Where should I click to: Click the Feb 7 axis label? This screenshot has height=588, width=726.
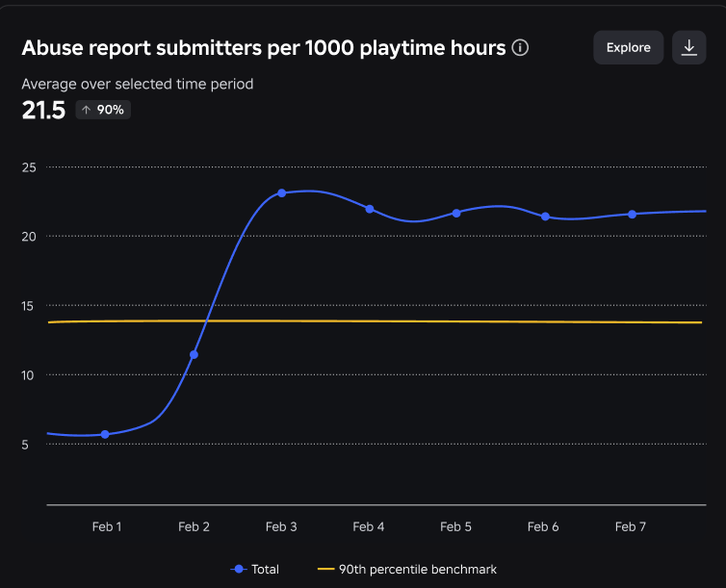tap(630, 526)
